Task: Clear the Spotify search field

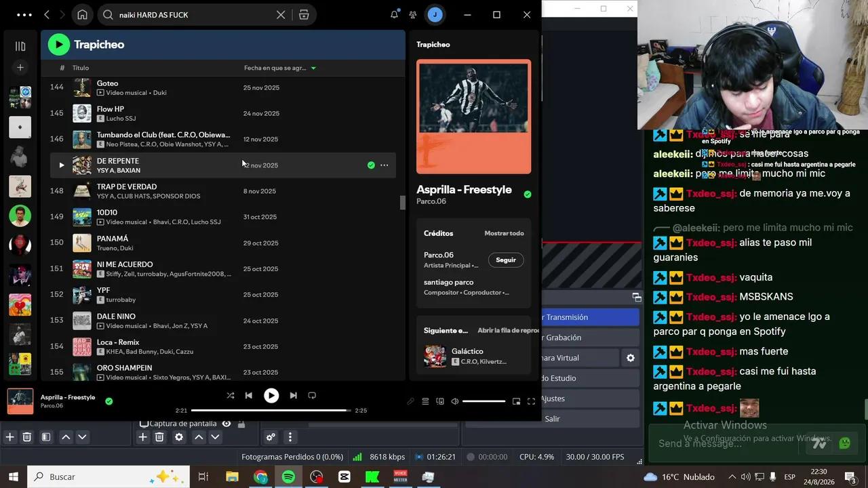Action: point(281,15)
